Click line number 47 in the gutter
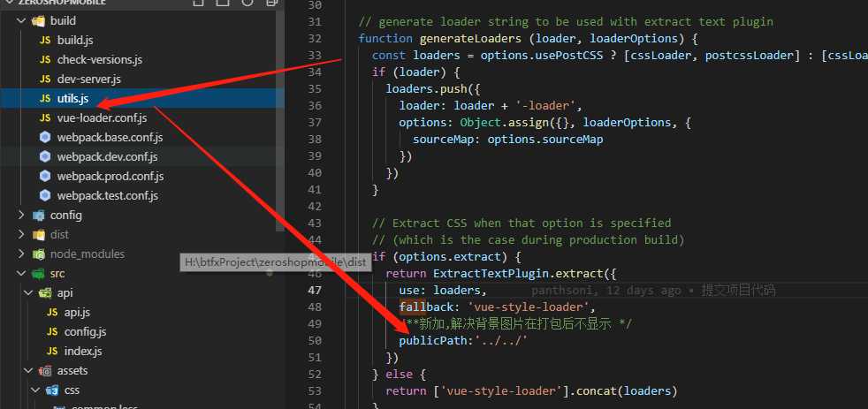Viewport: 868px width, 409px height. tap(315, 290)
